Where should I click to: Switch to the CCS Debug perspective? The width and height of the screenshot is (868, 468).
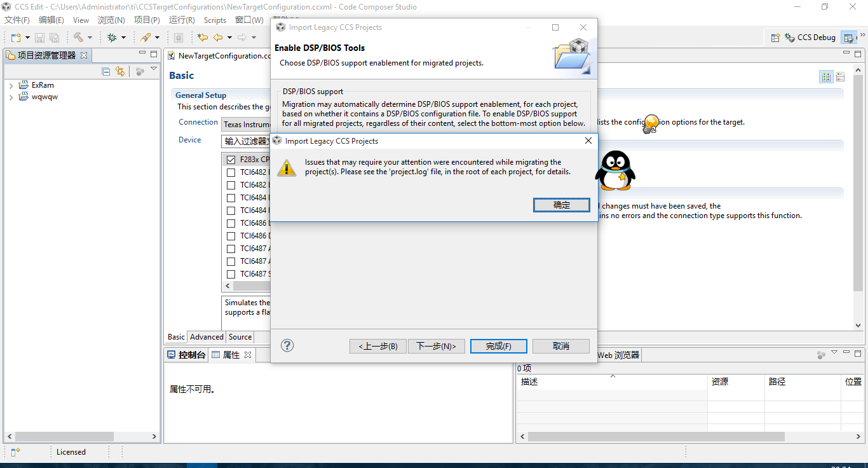pos(810,38)
